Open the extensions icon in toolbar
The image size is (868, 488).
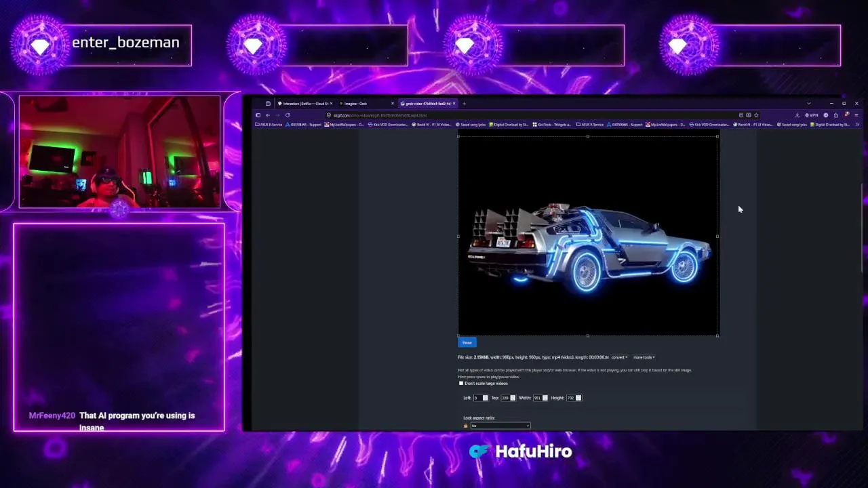(836, 115)
